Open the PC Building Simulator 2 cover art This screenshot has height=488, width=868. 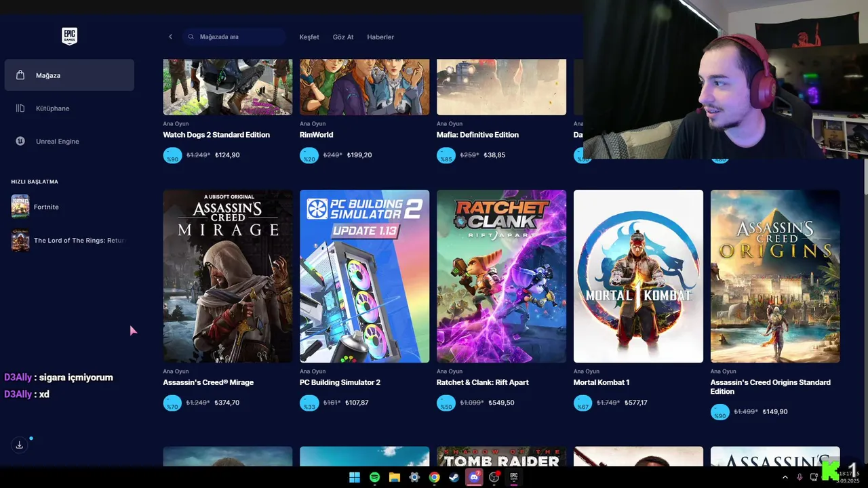(365, 276)
